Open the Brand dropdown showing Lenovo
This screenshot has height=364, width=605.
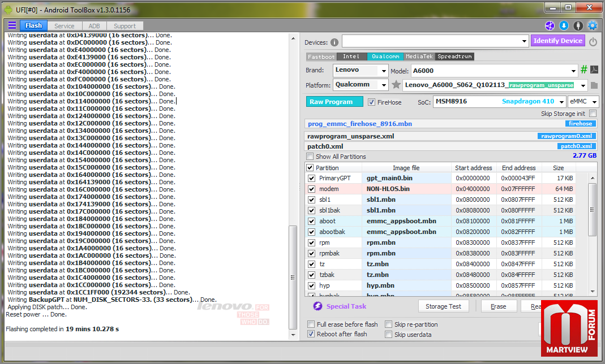tap(384, 71)
